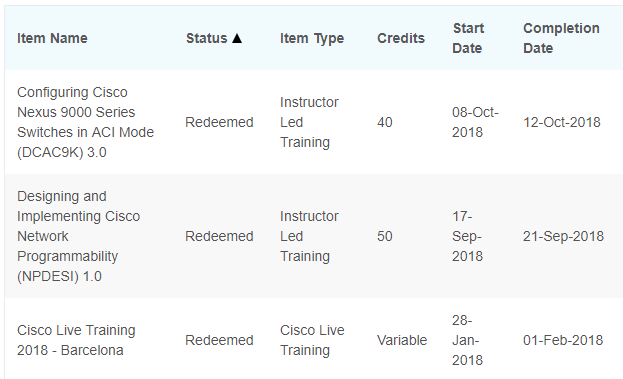Sort by the Item Type header
Screen dimensions: 623x379
pos(312,39)
